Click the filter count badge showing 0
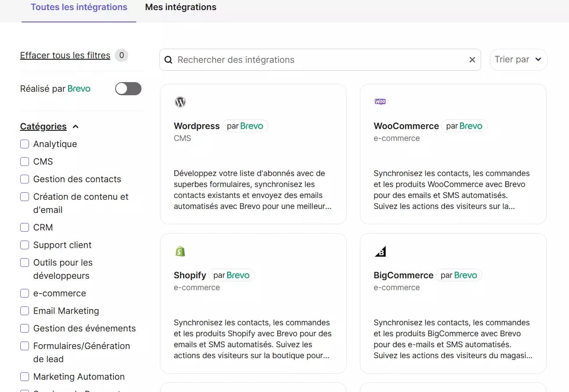 click(x=121, y=55)
